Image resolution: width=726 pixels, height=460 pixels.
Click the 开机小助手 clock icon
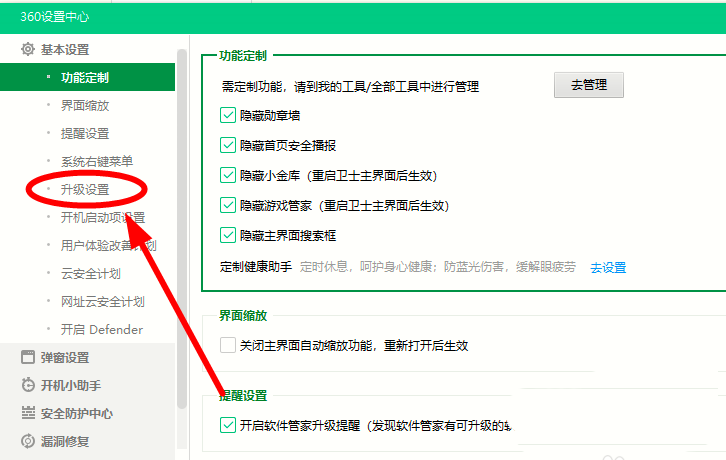click(28, 385)
